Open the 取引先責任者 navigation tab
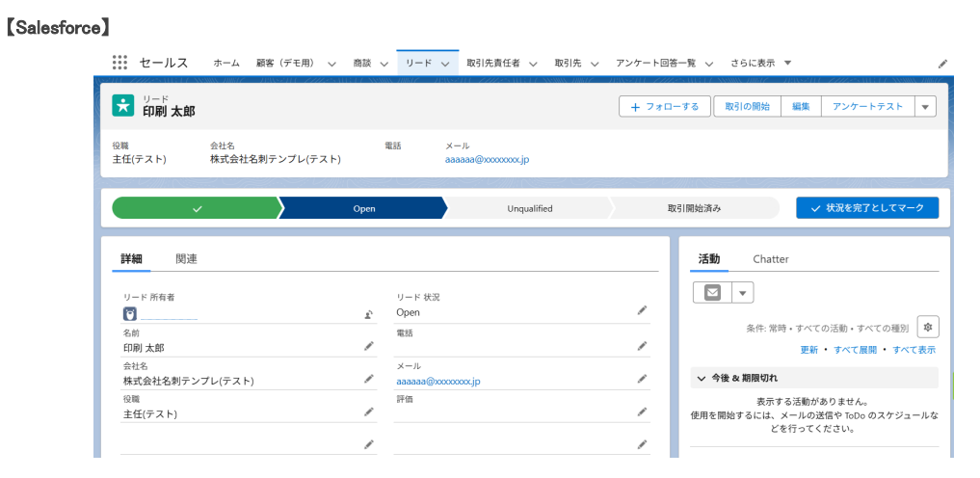 (x=493, y=63)
